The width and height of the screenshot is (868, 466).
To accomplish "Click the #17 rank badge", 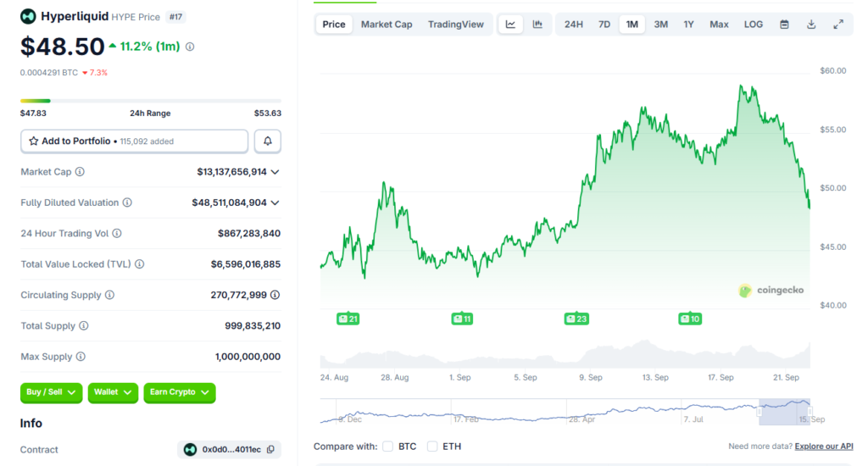I will click(x=175, y=17).
